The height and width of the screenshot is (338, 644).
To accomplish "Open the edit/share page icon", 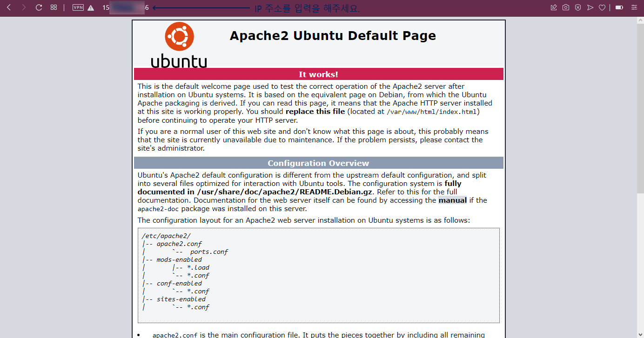I will point(554,7).
